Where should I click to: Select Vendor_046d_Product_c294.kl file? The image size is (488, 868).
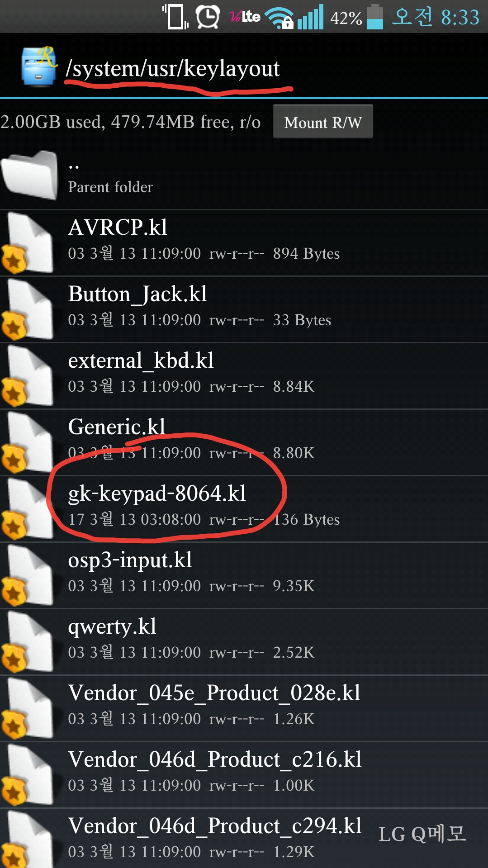(244, 838)
